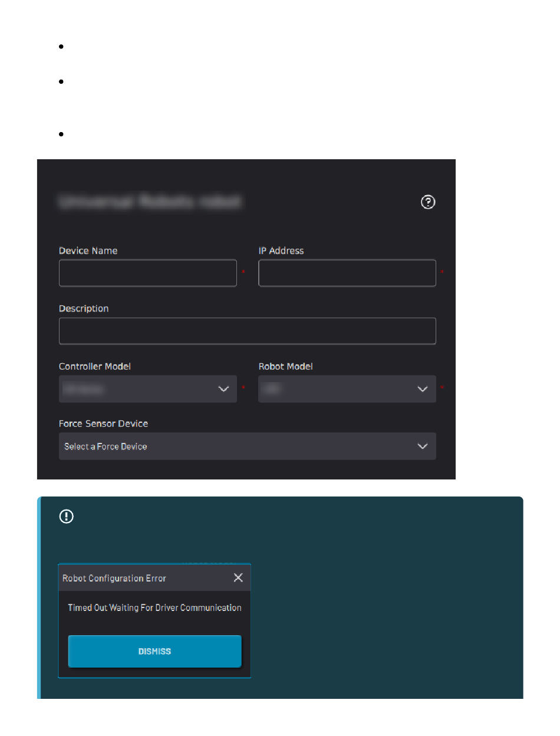Click the Description label
This screenshot has height=736, width=560.
[84, 308]
